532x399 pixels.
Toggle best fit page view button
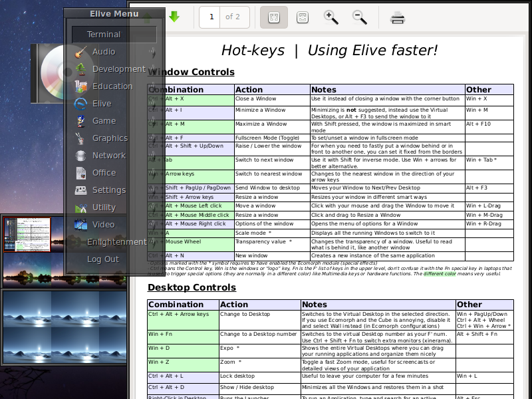point(303,17)
